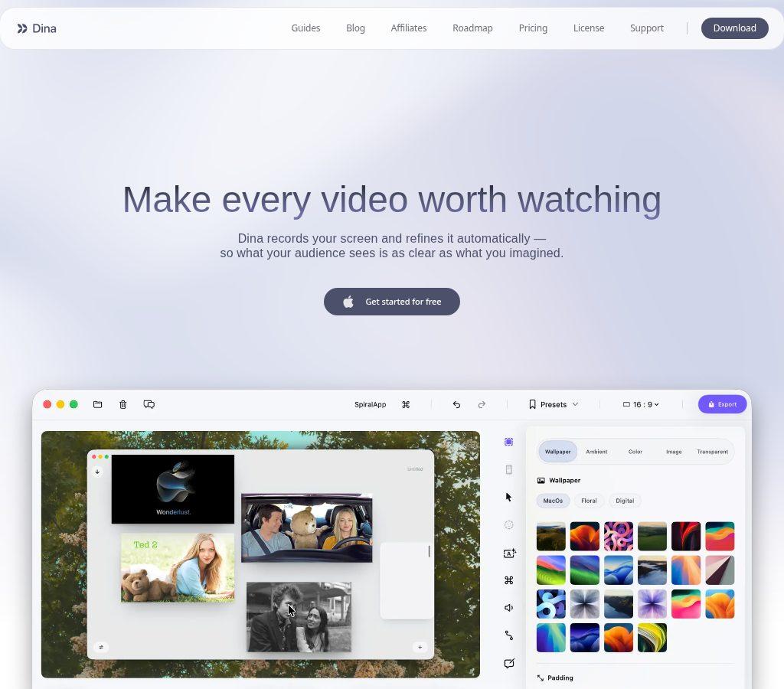Open the folder icon in the app toolbar
Image resolution: width=784 pixels, height=689 pixels.
(x=97, y=404)
